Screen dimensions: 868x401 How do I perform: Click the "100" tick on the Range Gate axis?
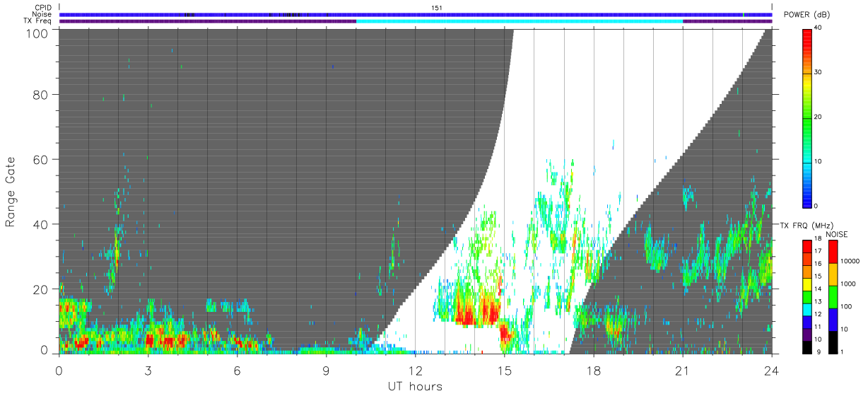37,33
